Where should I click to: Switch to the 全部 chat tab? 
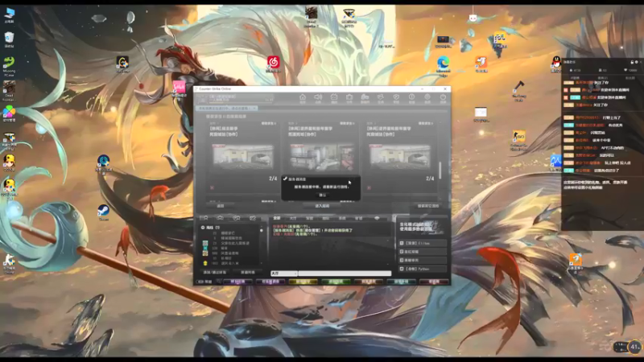[x=277, y=218]
